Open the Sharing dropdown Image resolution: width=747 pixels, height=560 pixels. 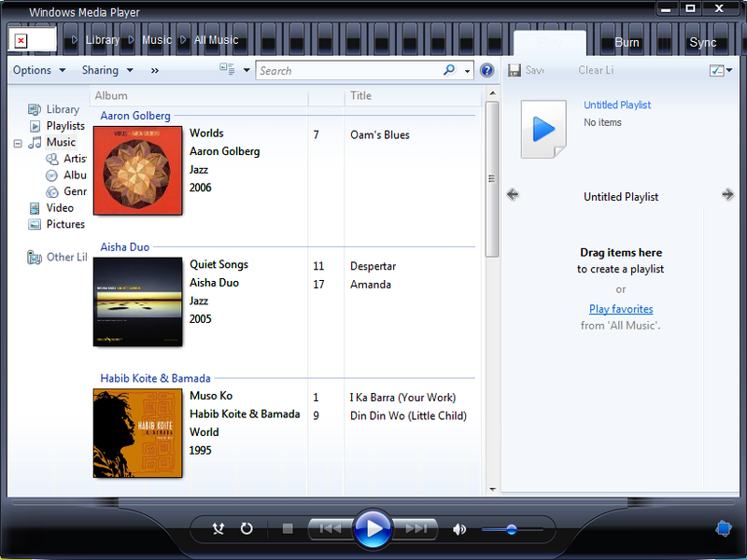(x=107, y=70)
